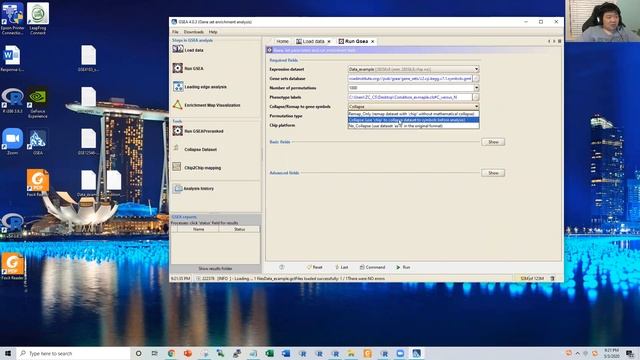Browse for Gene sets database

pos(476,78)
